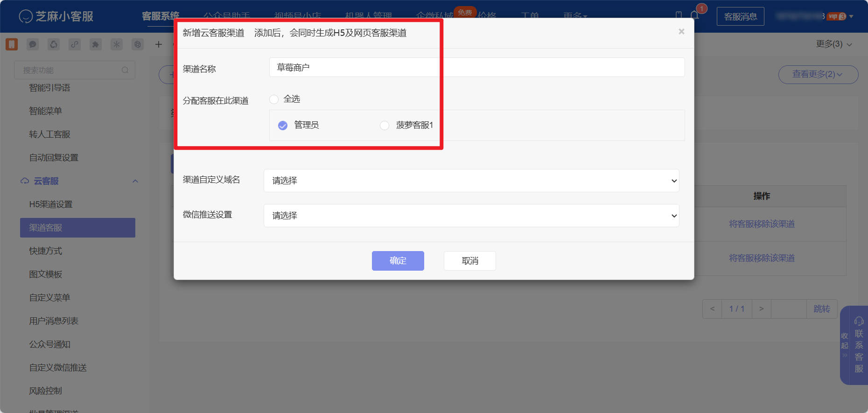Select 智能菜单 in the sidebar
Viewport: 868px width, 413px height.
tap(45, 111)
